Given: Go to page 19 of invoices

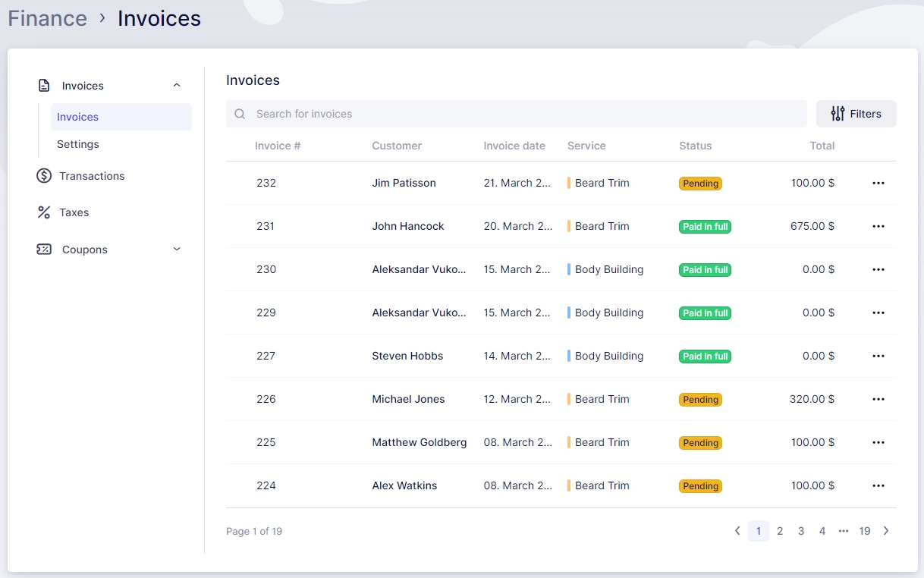Looking at the screenshot, I should [x=865, y=531].
